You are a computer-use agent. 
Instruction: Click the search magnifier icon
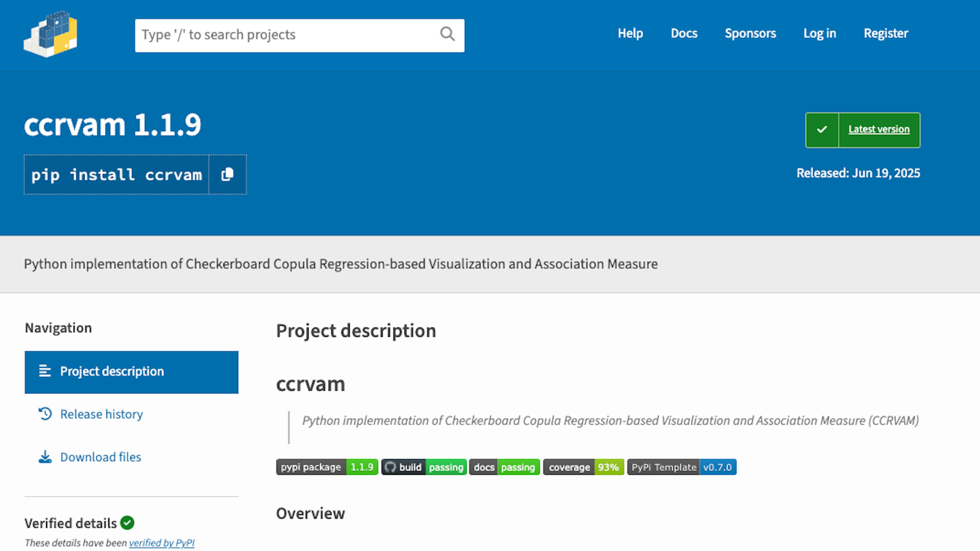point(447,35)
